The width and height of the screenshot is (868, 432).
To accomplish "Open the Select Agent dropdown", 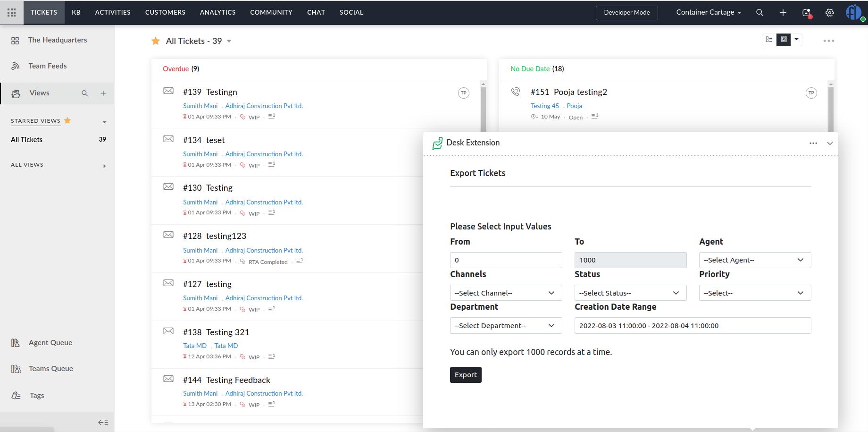I will click(x=755, y=260).
